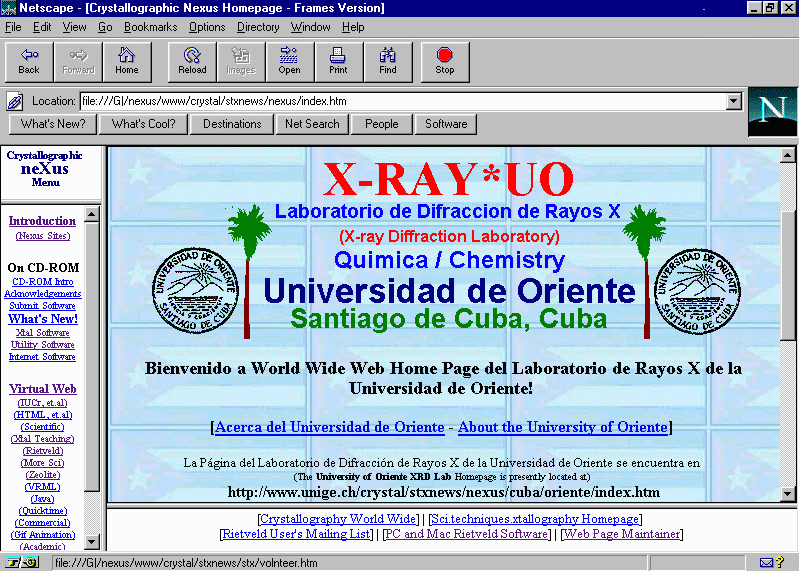Click the main frame scroll-down arrow
Viewport: 799px width, 571px height.
tap(788, 493)
